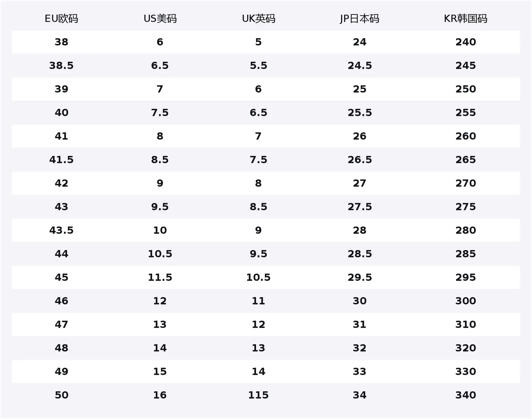
Task: Click the UK英码 column header
Action: pos(259,18)
